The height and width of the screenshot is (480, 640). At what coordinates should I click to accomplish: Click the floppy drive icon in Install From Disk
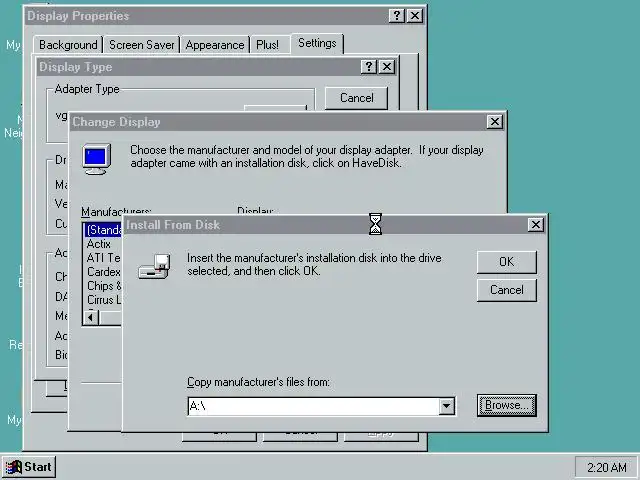coord(154,267)
